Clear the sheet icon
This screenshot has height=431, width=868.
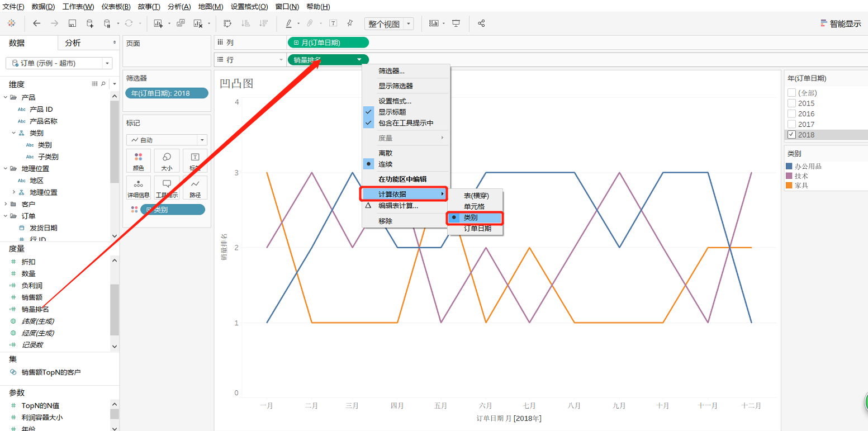point(198,23)
